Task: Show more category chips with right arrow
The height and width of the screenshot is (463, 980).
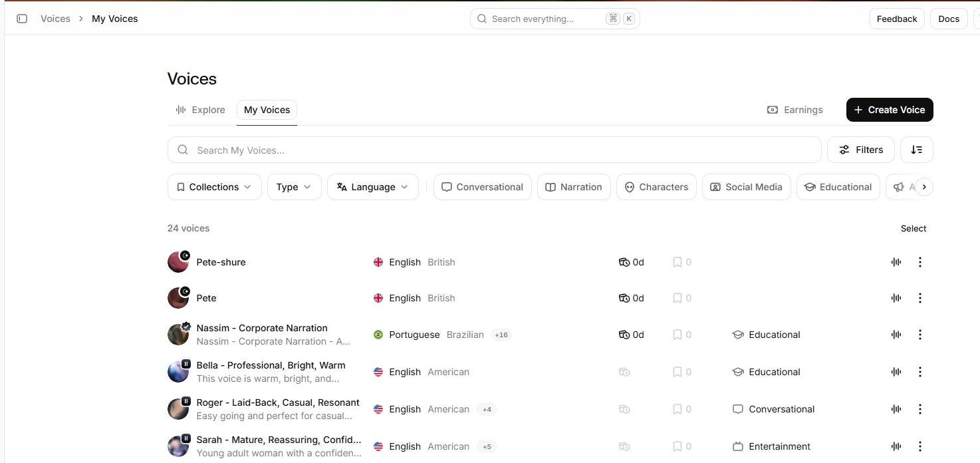Action: 924,187
